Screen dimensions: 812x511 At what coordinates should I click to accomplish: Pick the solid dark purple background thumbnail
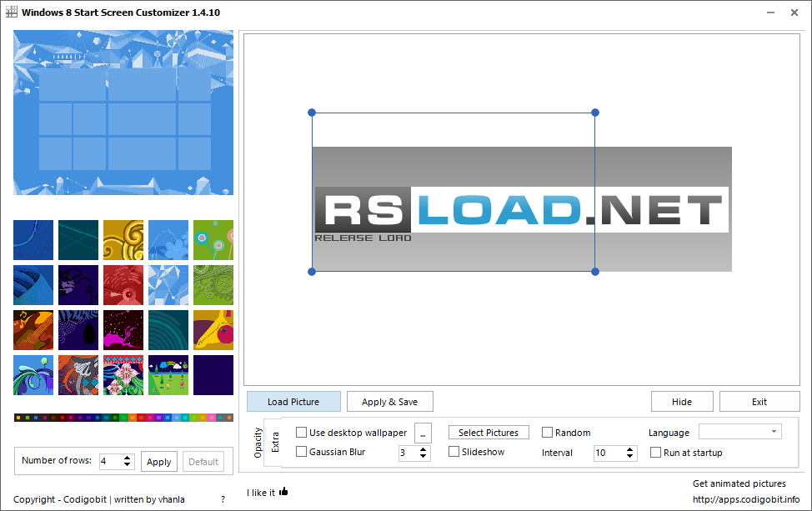(213, 375)
